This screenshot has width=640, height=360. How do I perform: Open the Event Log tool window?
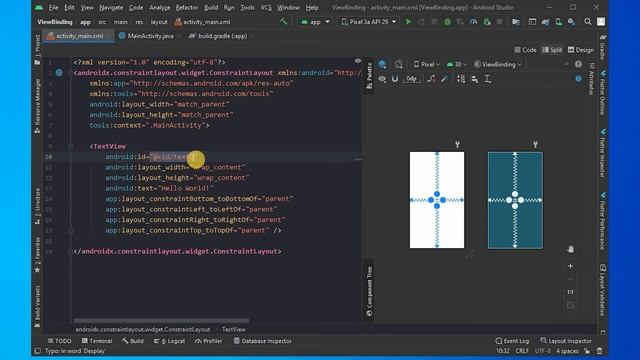(512, 341)
